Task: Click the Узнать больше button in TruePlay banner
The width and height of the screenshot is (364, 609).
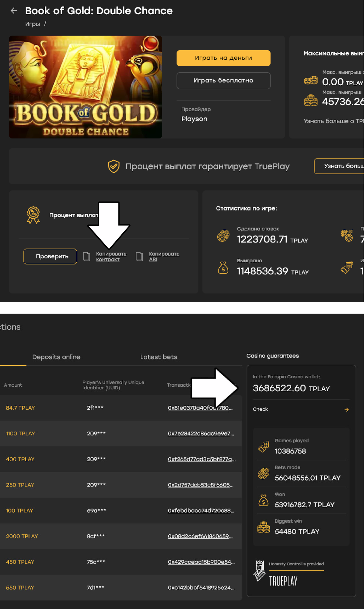Action: pos(339,166)
